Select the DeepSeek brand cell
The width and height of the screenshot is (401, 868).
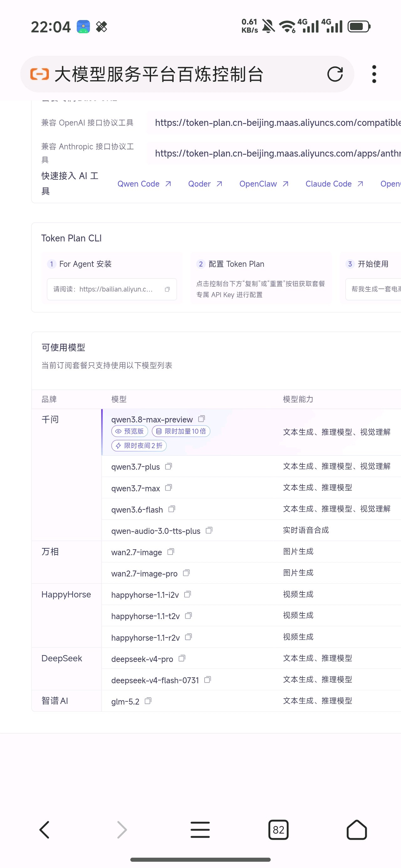[66, 669]
